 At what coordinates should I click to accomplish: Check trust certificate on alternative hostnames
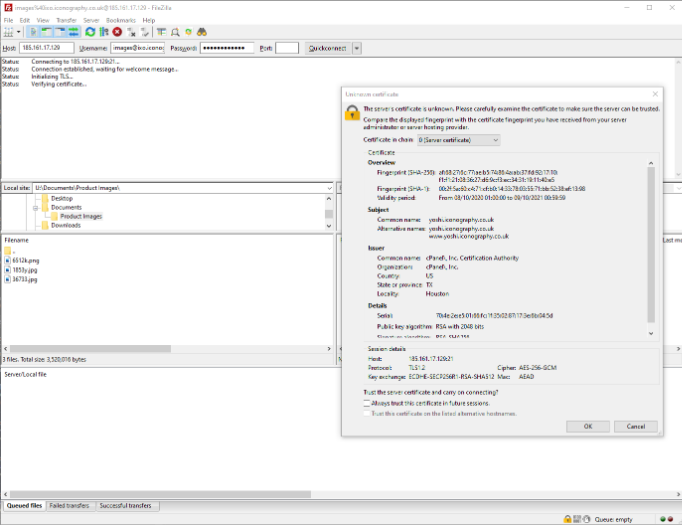(367, 413)
